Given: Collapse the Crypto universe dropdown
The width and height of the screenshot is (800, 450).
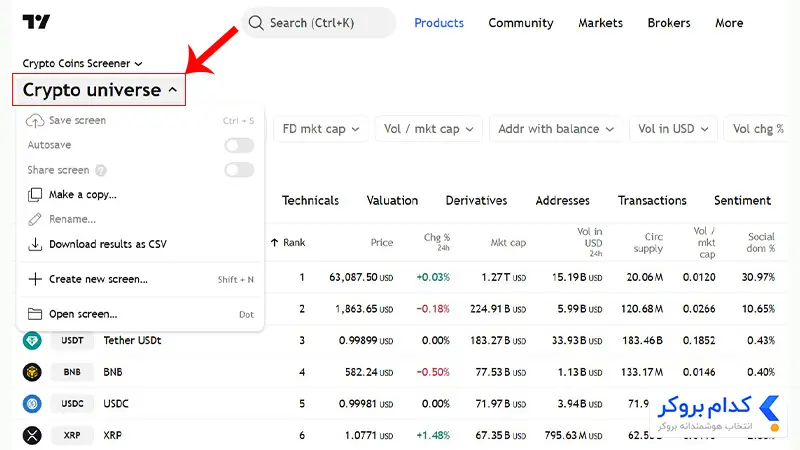Looking at the screenshot, I should click(x=99, y=90).
